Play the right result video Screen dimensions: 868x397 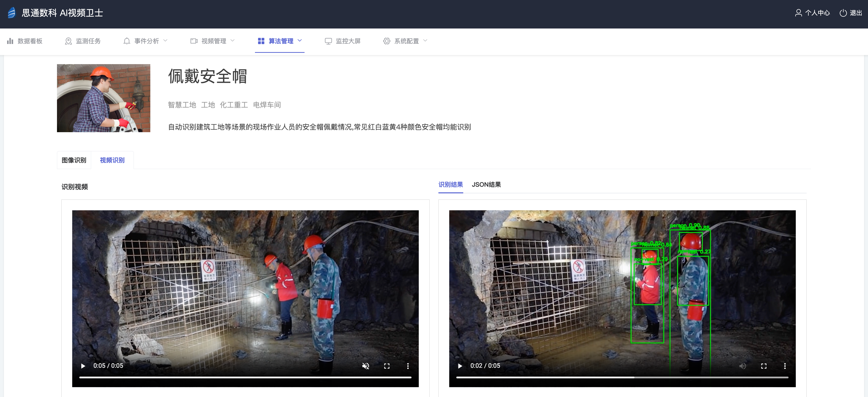(460, 366)
